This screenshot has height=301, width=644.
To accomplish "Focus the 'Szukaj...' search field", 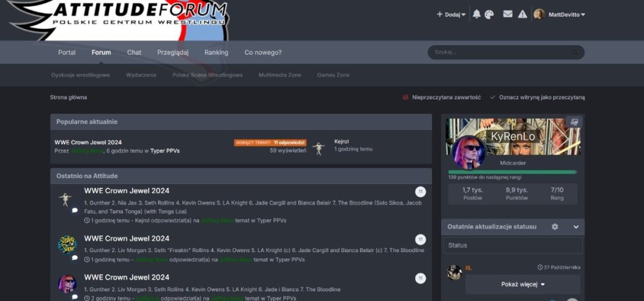I will [499, 52].
